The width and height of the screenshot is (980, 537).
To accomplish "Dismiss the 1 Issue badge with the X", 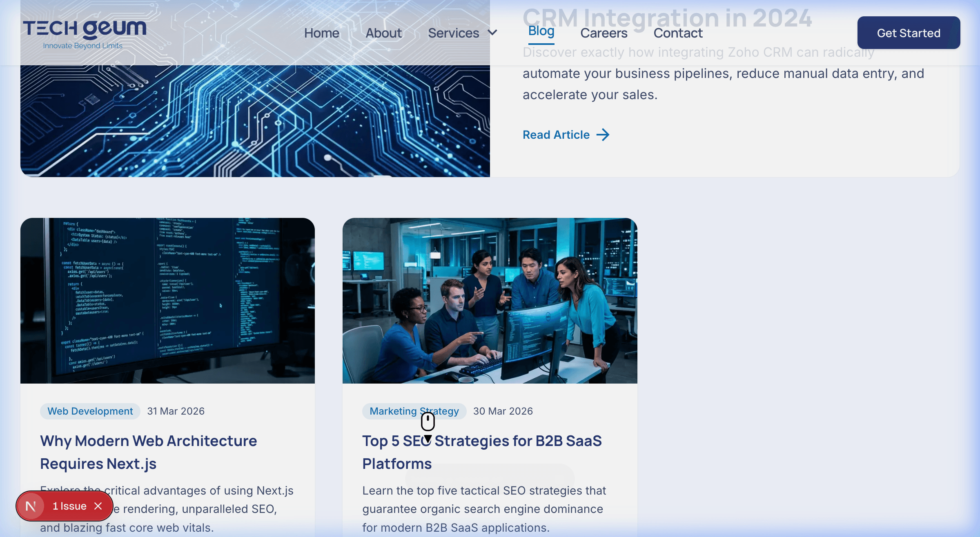I will (98, 506).
